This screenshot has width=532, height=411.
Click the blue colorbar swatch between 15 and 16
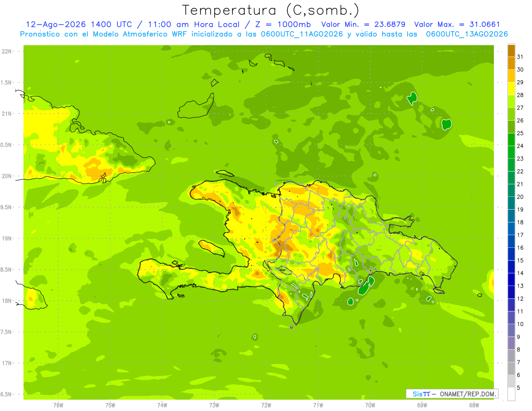511,254
